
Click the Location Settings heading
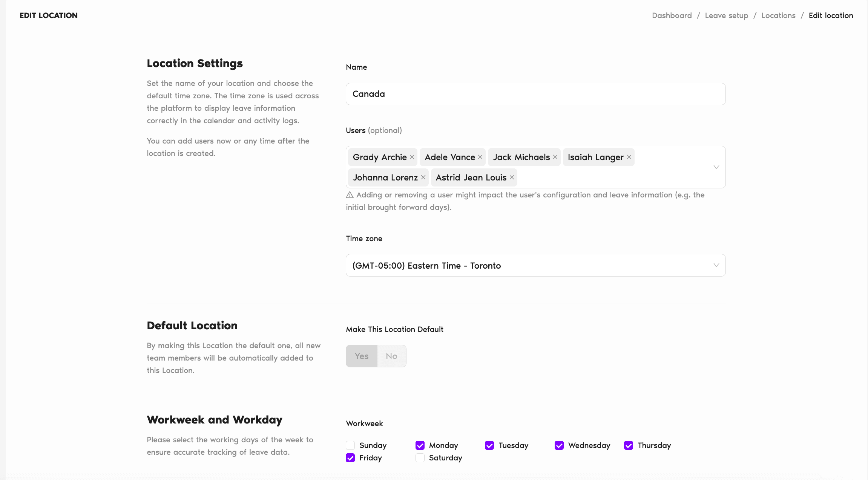point(195,63)
